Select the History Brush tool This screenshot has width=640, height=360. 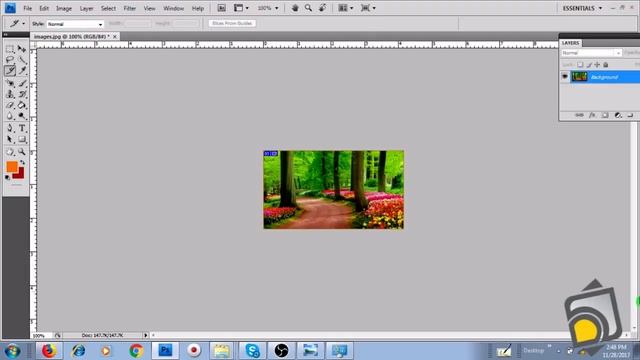click(22, 94)
